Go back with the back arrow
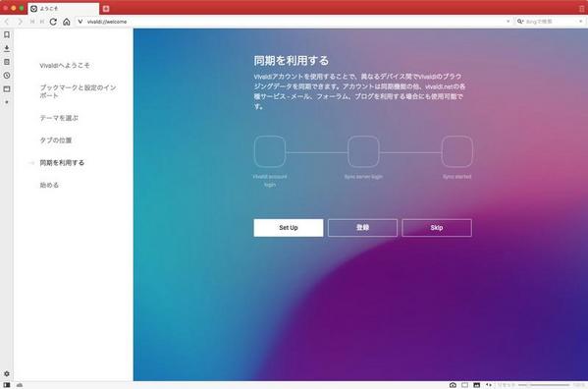 coord(7,22)
